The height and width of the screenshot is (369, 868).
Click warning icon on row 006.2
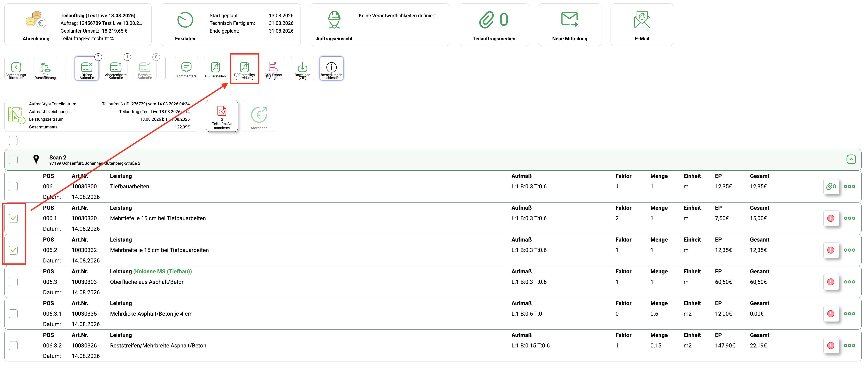pos(831,250)
